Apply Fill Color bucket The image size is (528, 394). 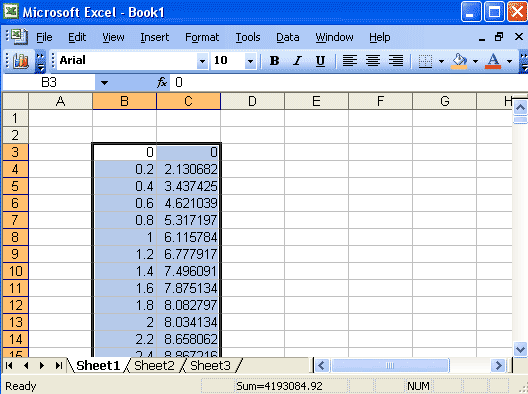(x=459, y=61)
